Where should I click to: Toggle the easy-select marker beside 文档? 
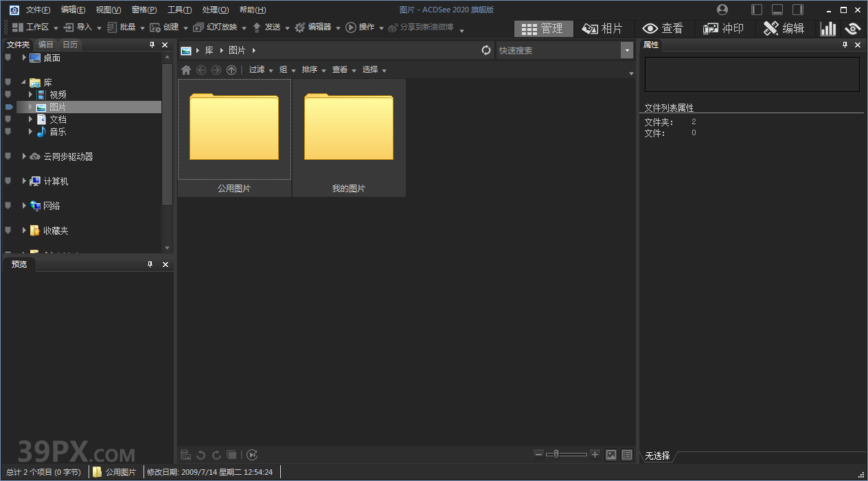point(8,119)
